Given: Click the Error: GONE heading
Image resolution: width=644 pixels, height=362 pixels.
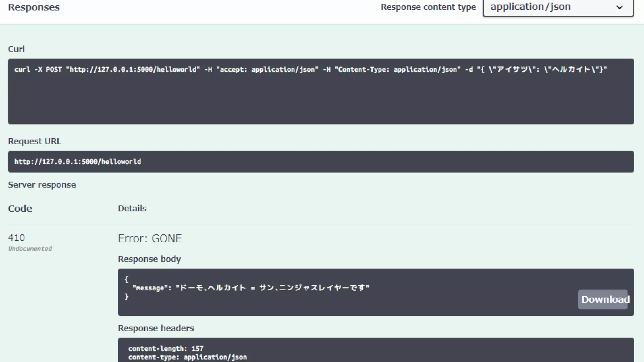Looking at the screenshot, I should tap(150, 239).
